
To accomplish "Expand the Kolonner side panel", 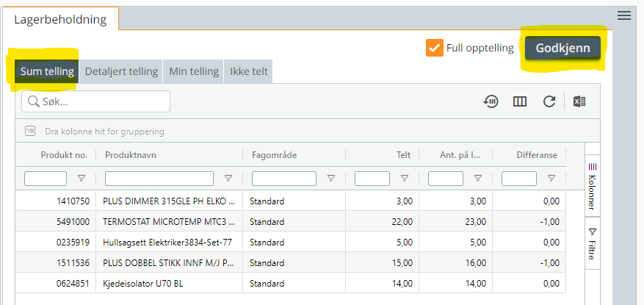I will (x=593, y=186).
